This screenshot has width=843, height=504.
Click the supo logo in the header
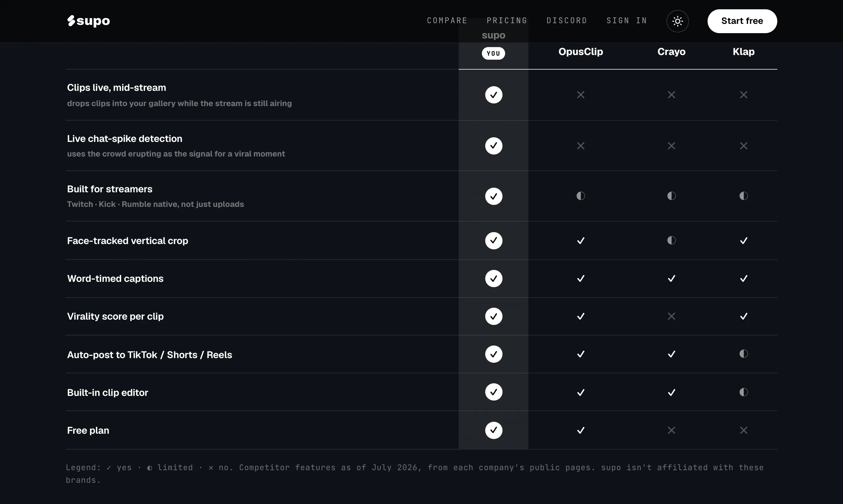pos(88,21)
